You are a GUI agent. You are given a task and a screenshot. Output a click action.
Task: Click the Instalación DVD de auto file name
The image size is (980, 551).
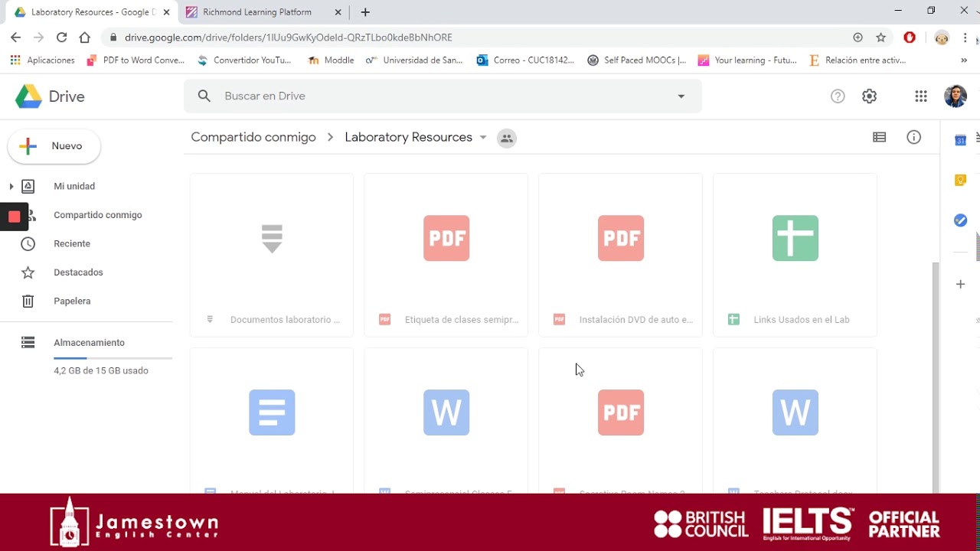point(636,320)
